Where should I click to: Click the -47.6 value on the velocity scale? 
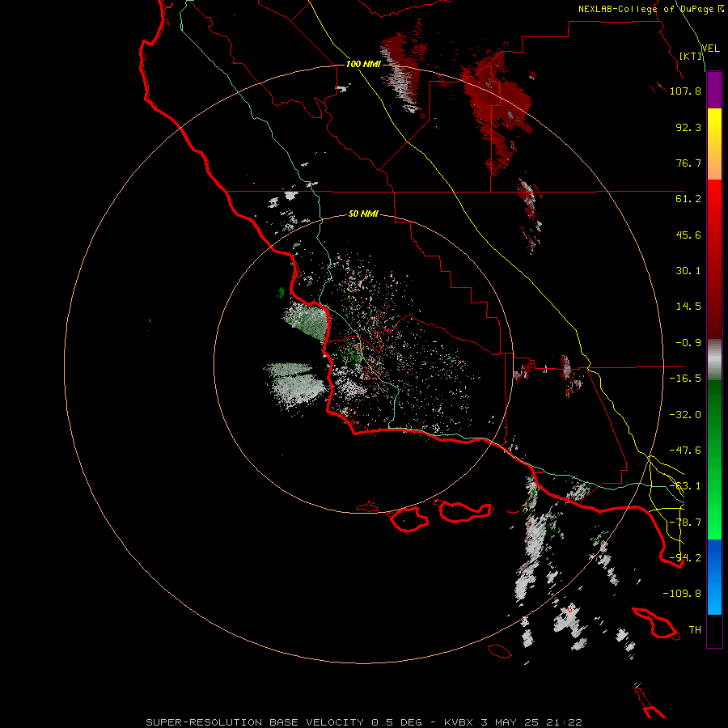[x=685, y=451]
